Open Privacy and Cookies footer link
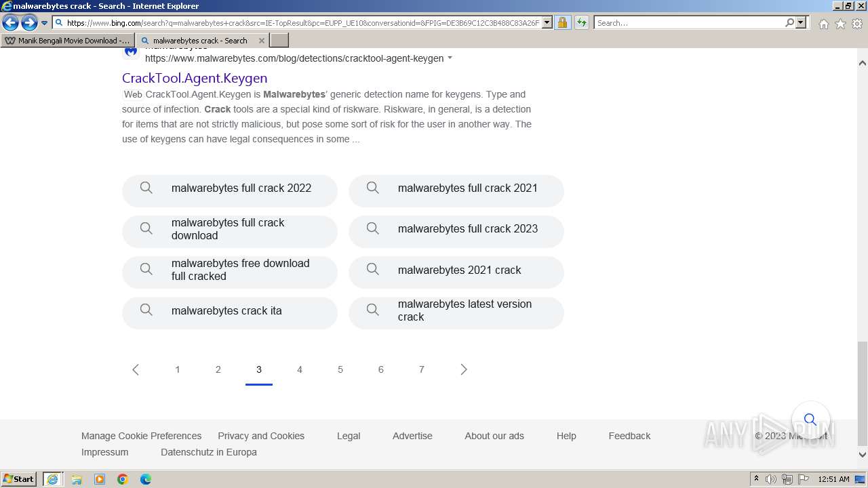The width and height of the screenshot is (868, 488). 261,436
